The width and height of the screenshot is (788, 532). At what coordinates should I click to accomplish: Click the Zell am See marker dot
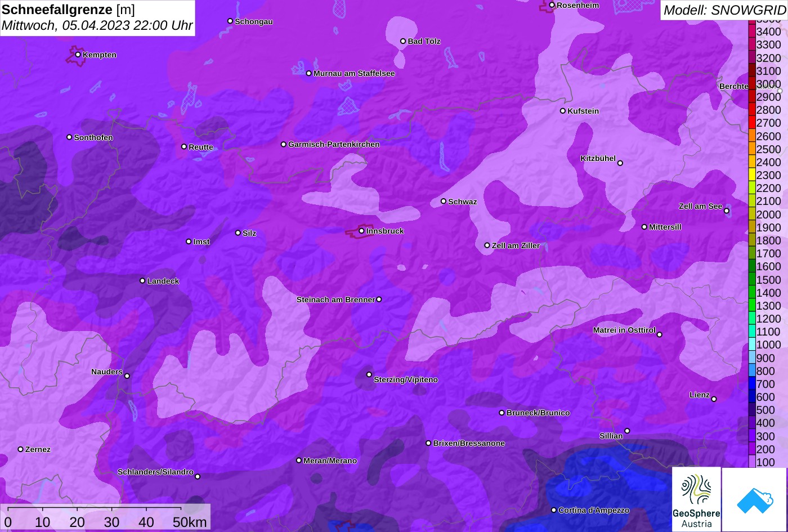click(x=727, y=211)
